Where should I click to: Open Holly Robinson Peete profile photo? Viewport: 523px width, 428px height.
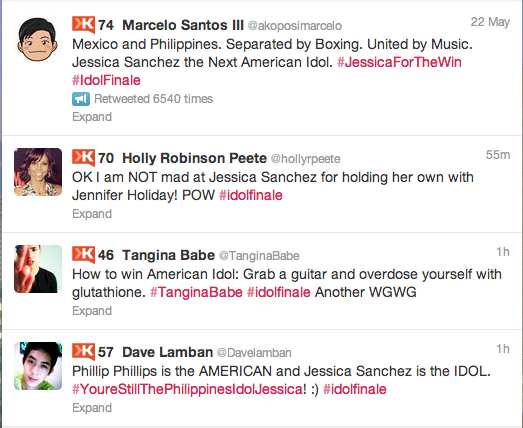click(x=38, y=172)
